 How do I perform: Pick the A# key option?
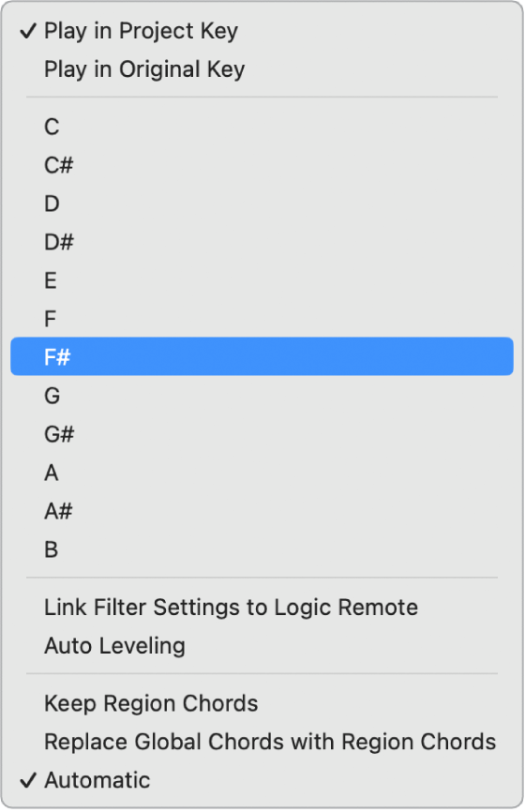point(262,511)
